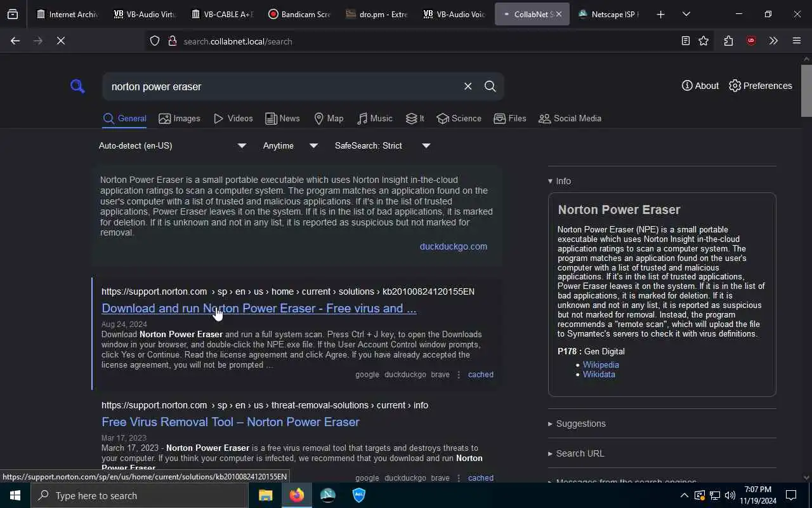
Task: Switch to the Internet Archive tab
Action: click(67, 14)
